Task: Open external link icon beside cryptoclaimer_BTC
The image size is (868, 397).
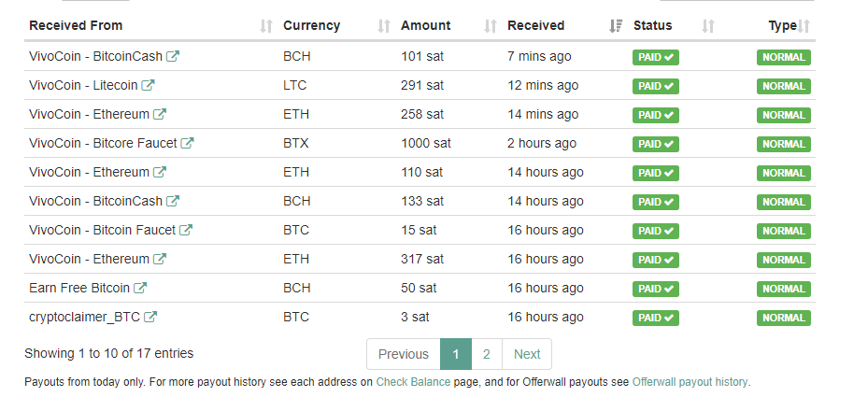Action: pos(150,317)
